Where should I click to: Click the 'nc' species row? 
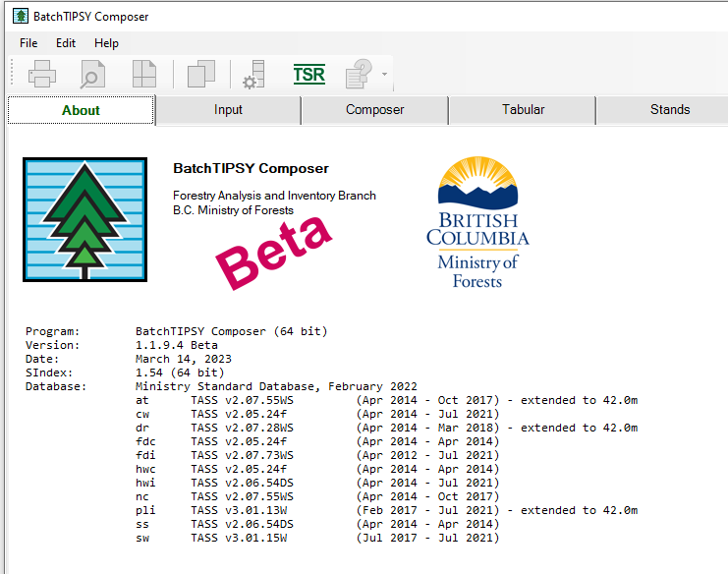click(317, 497)
